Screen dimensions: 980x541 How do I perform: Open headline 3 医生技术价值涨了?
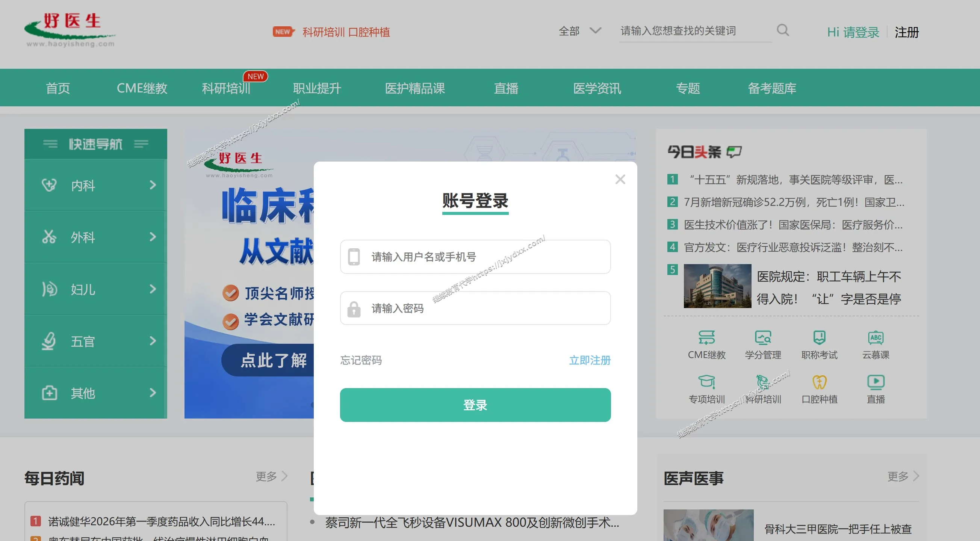point(793,224)
